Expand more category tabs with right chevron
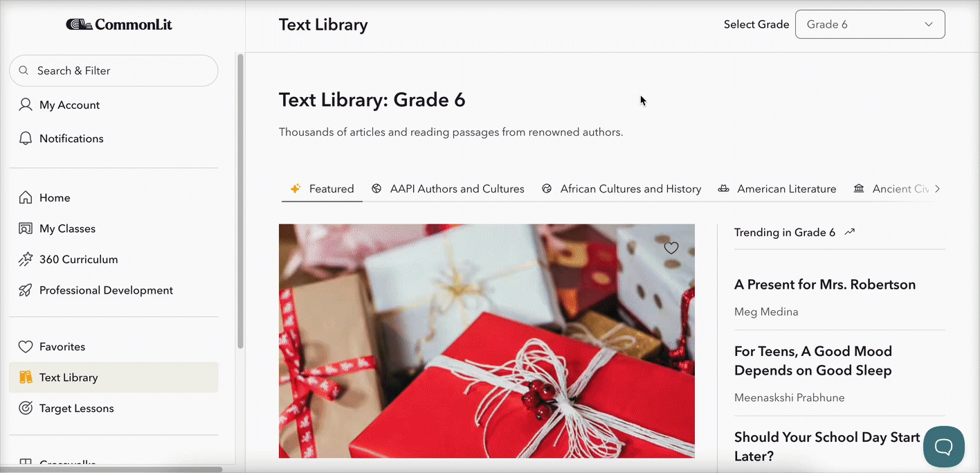This screenshot has width=980, height=473. tap(937, 188)
